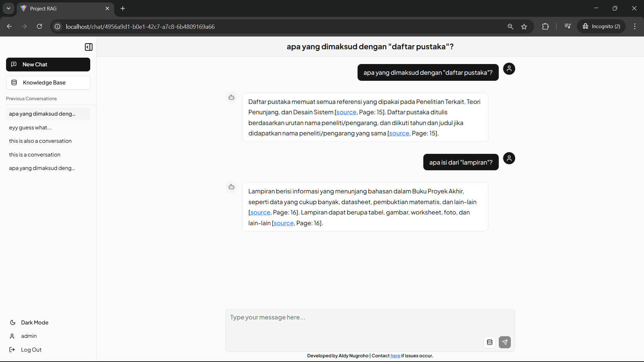Reload the page
Screen dimensions: 644x362
[39, 26]
